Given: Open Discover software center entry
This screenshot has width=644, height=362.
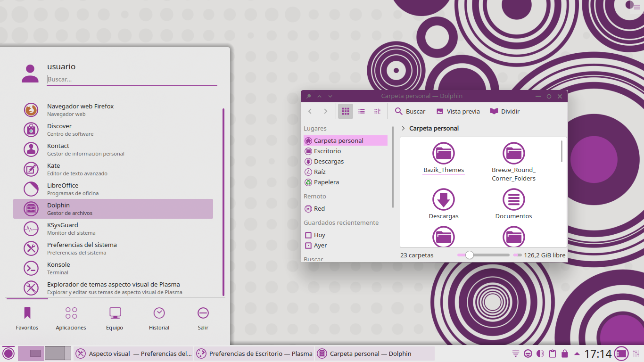Looking at the screenshot, I should pos(113,130).
